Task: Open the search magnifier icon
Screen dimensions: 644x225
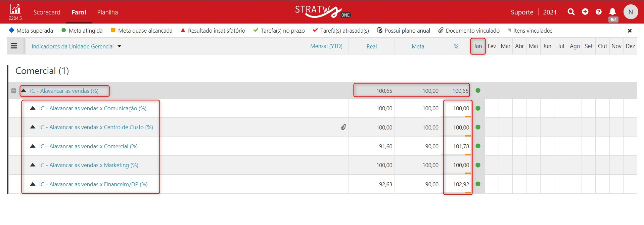Action: 571,12
